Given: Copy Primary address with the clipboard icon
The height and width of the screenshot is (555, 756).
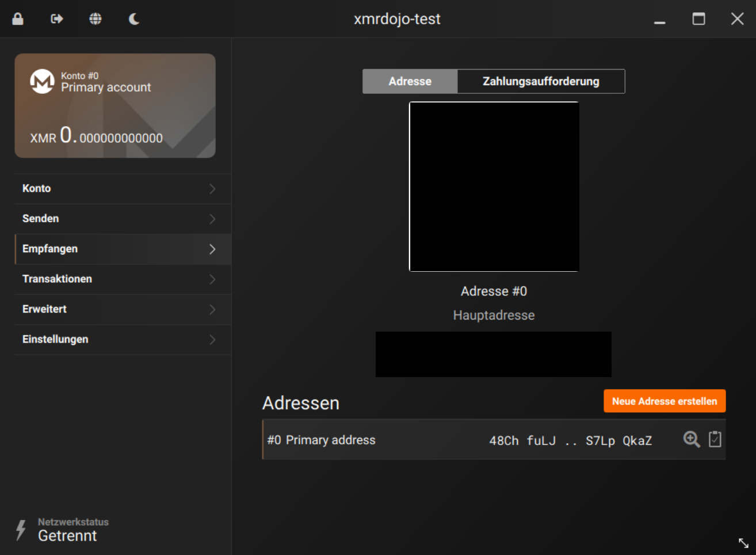Looking at the screenshot, I should pyautogui.click(x=715, y=439).
